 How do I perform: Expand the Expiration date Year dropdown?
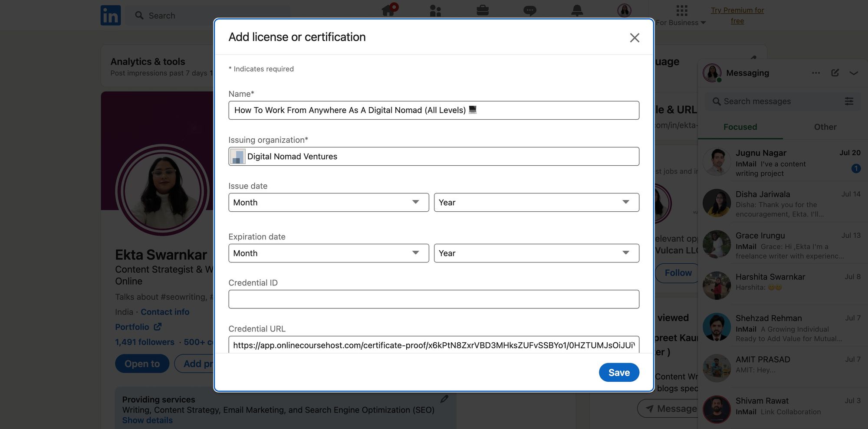[536, 253]
